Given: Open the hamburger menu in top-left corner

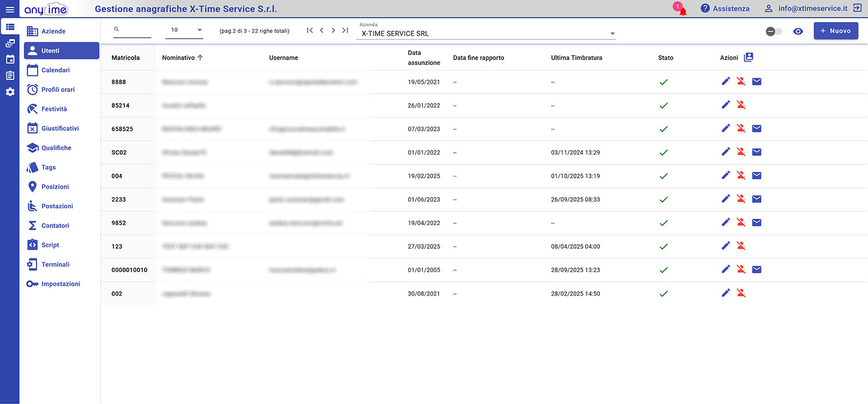Looking at the screenshot, I should [9, 9].
